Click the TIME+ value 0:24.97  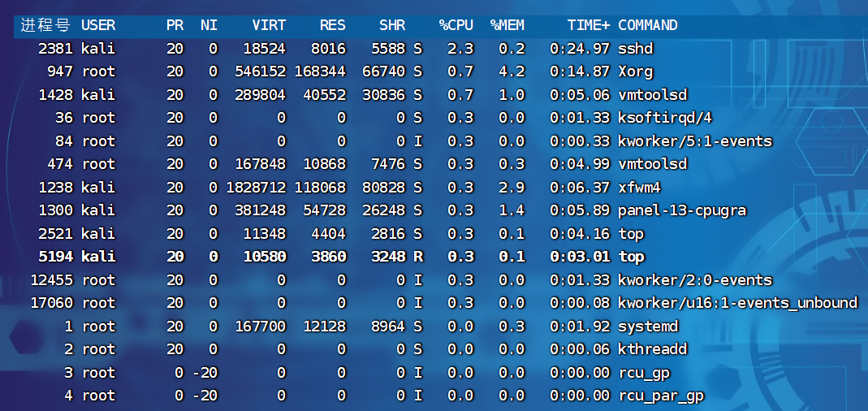point(580,48)
